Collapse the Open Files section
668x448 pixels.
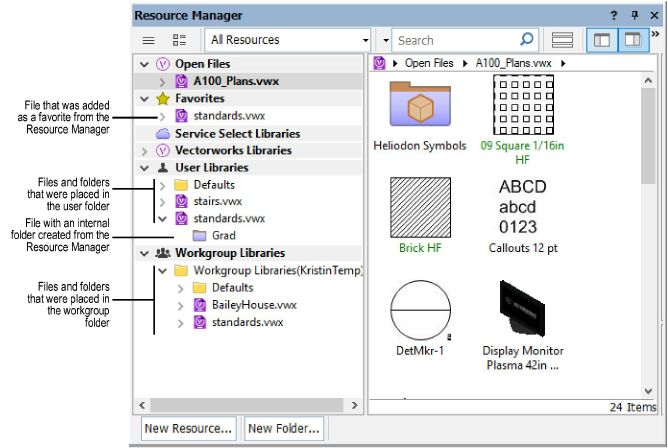144,64
